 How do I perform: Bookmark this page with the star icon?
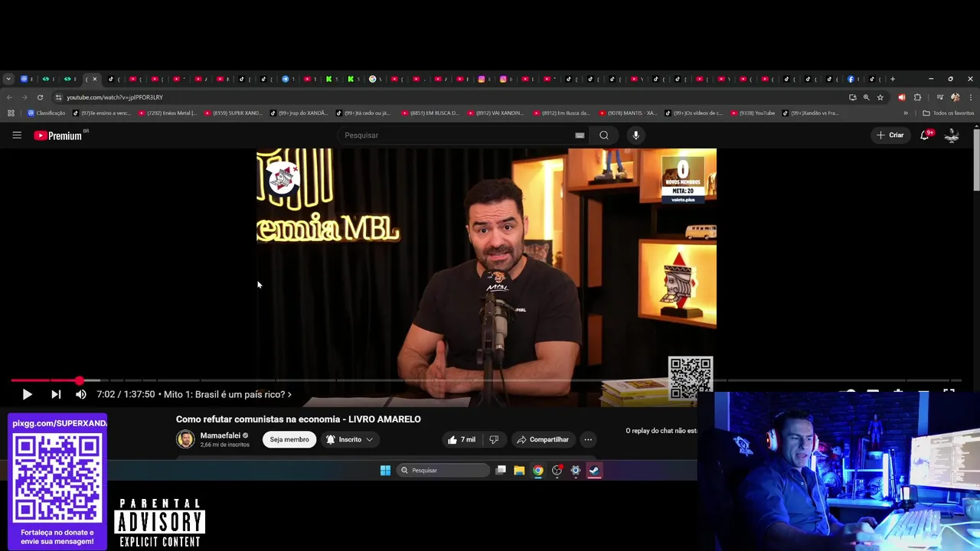(880, 97)
